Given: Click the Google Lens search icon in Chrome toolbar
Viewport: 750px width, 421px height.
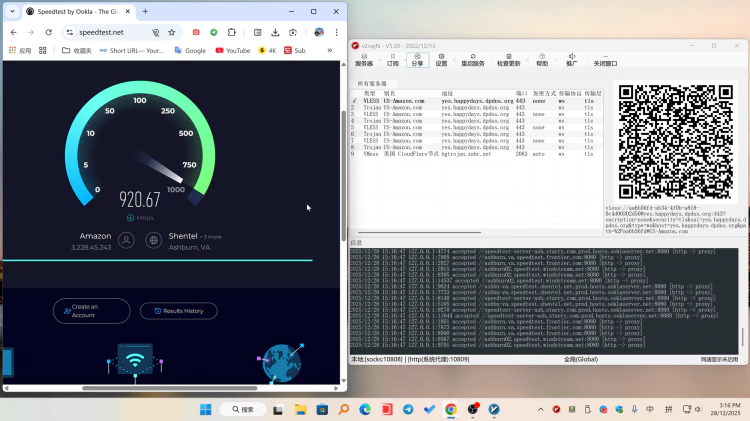Looking at the screenshot, I should (293, 32).
